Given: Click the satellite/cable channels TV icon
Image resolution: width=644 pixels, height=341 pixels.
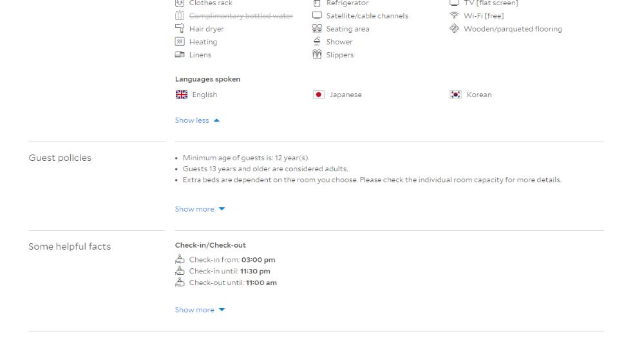Looking at the screenshot, I should [x=317, y=16].
